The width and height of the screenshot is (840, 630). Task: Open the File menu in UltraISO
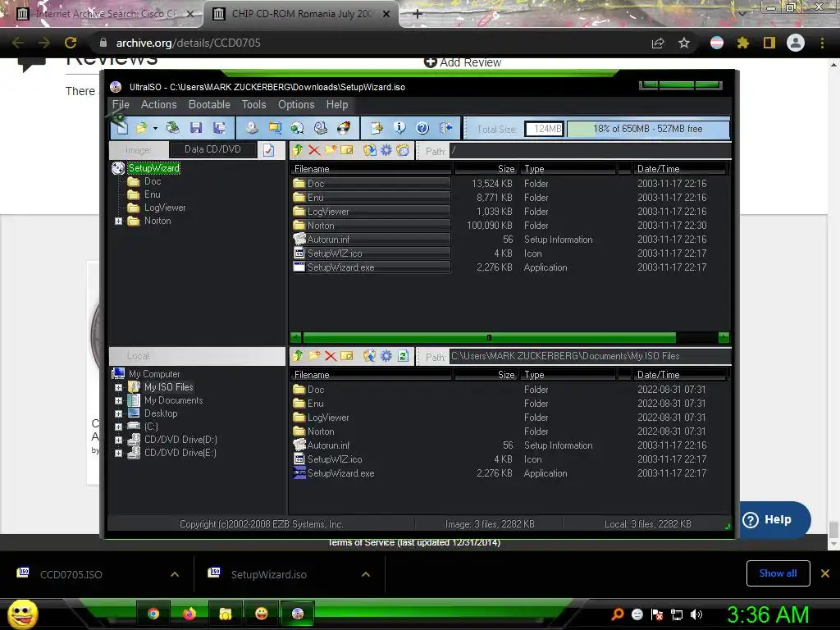121,104
